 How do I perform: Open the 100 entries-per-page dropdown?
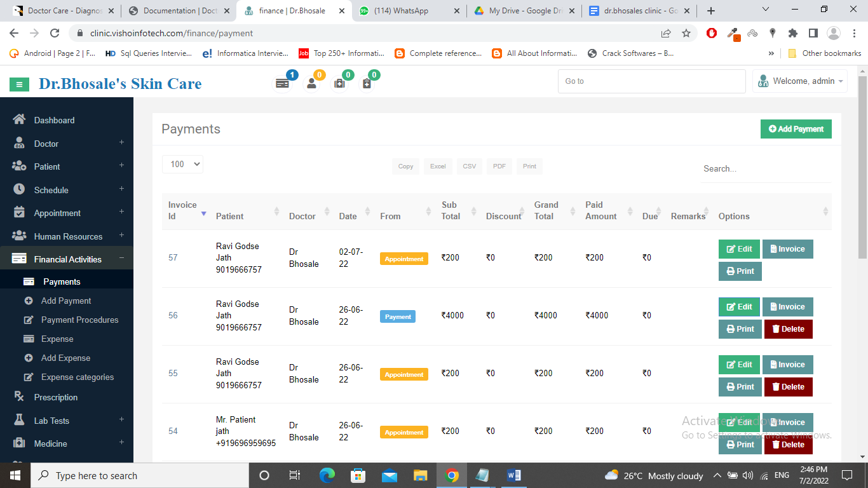[182, 164]
